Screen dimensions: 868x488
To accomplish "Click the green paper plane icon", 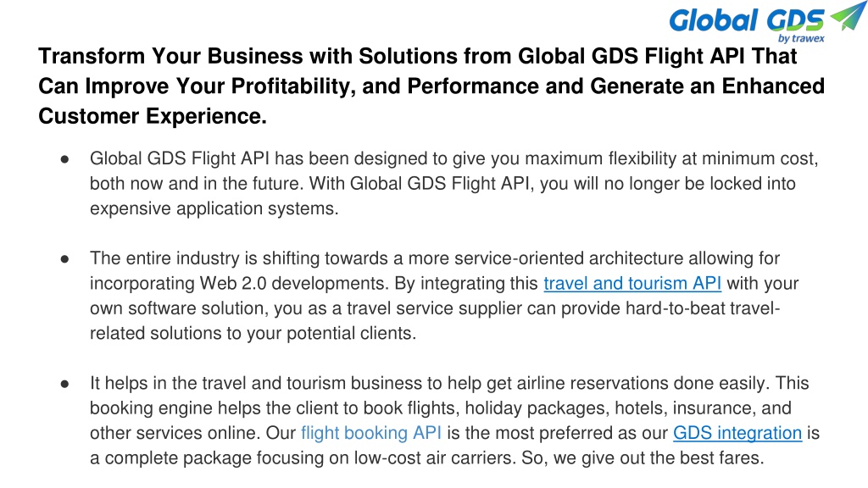I will 848,15.
